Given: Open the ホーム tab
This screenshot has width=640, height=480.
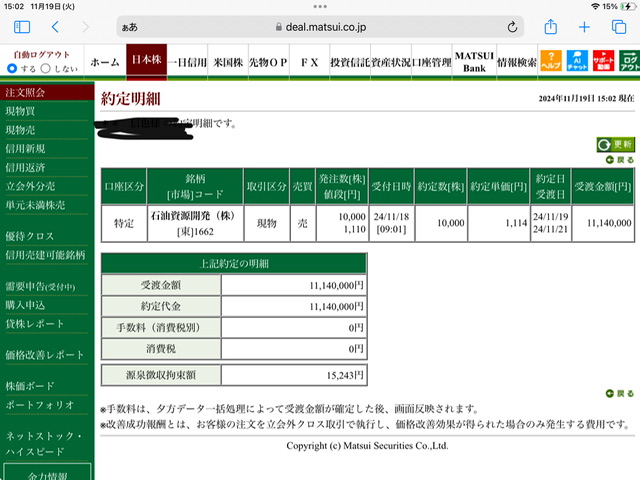Looking at the screenshot, I should pyautogui.click(x=105, y=62).
